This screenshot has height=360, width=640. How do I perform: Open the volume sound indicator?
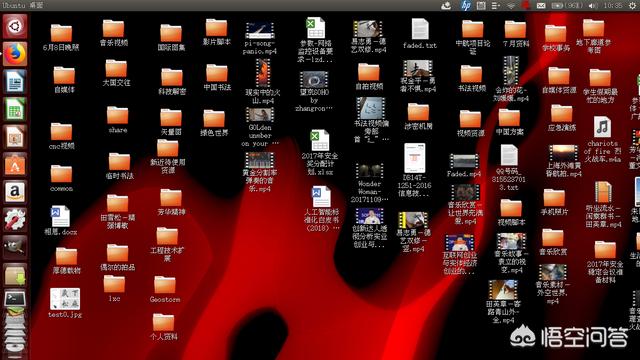(593, 6)
